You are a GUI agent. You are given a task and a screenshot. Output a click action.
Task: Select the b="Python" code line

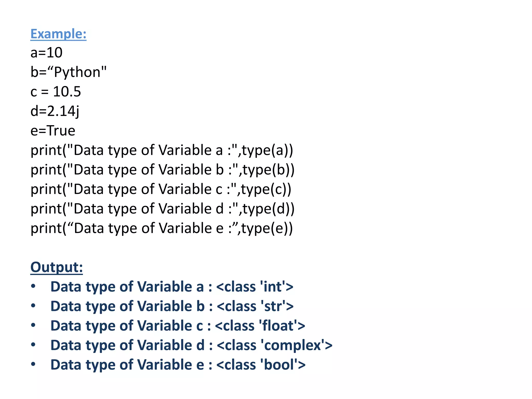click(69, 72)
